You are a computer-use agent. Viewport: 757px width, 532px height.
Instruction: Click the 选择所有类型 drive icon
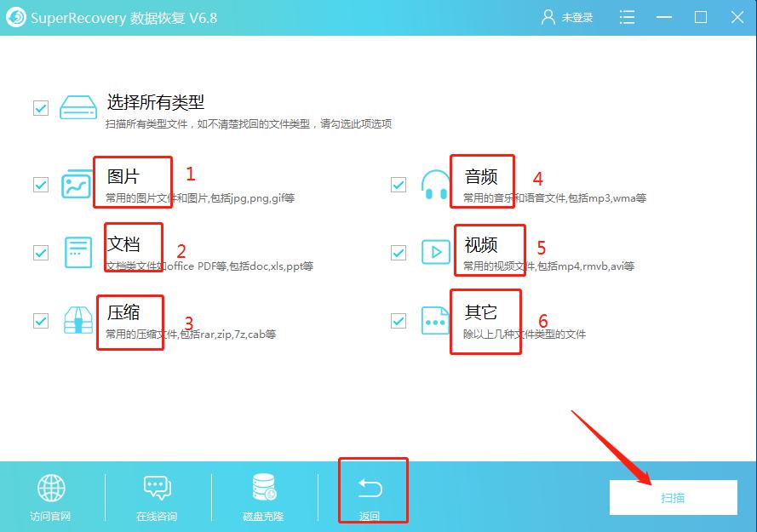pyautogui.click(x=77, y=107)
